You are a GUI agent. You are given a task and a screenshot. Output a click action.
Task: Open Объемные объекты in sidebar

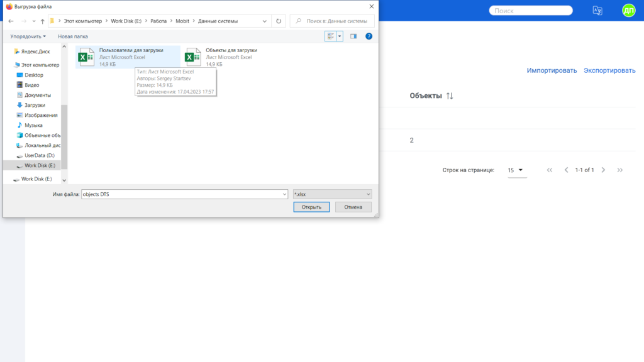pyautogui.click(x=38, y=135)
